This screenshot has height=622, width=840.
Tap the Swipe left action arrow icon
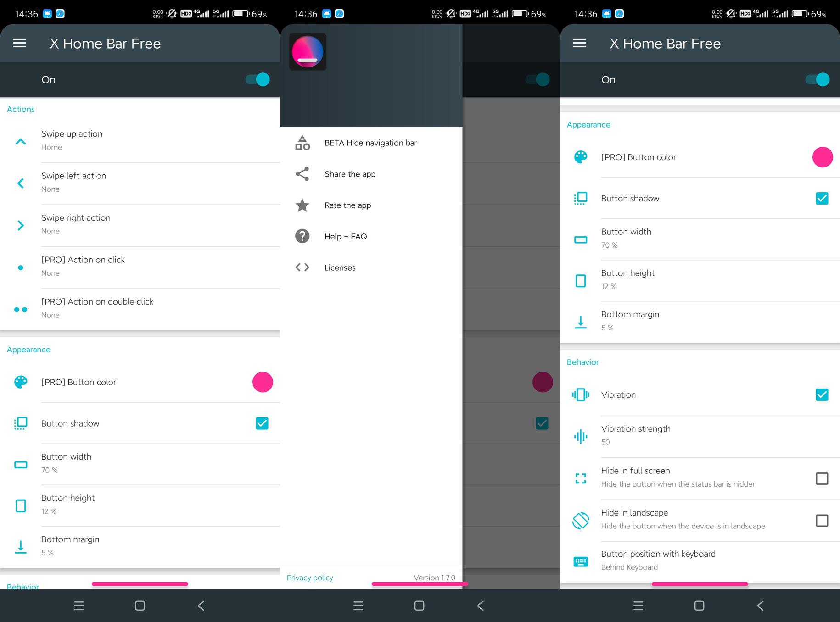tap(21, 183)
